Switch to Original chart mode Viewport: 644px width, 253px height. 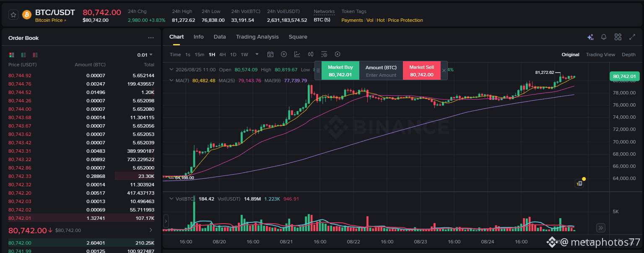click(571, 55)
